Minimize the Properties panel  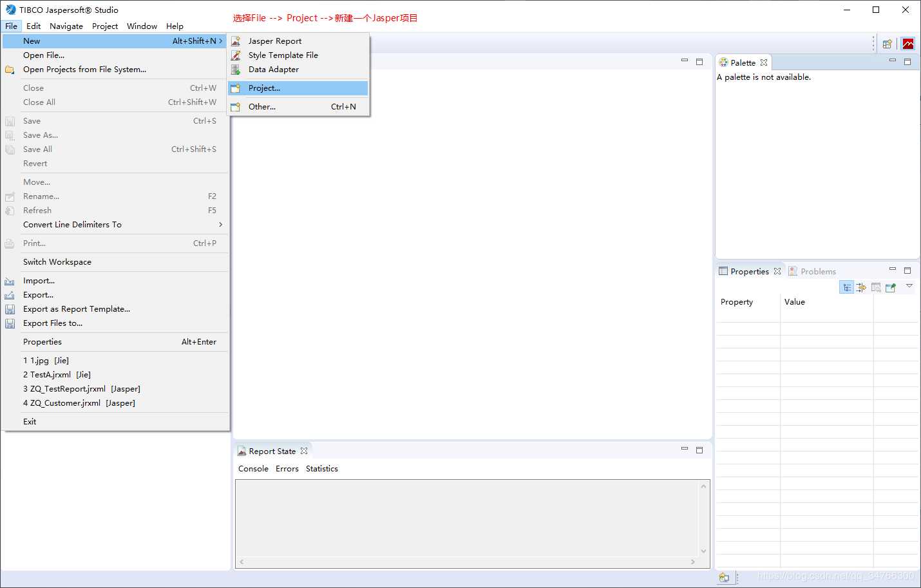[893, 269]
